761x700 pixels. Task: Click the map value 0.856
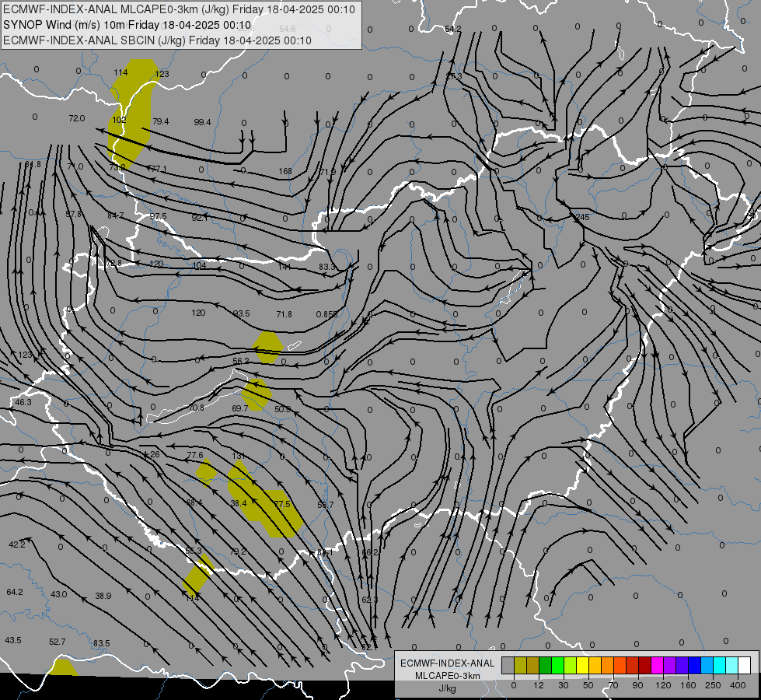(326, 314)
